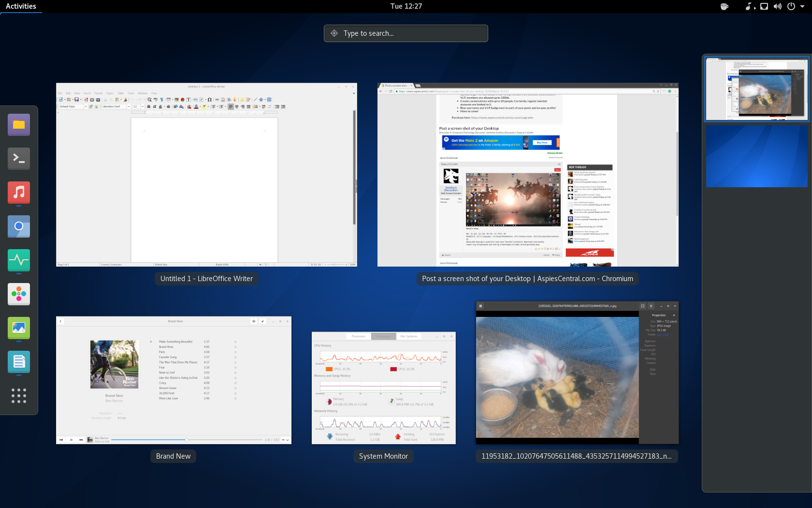Click the 'Brand New' window caption
The width and height of the screenshot is (812, 508).
(x=174, y=456)
